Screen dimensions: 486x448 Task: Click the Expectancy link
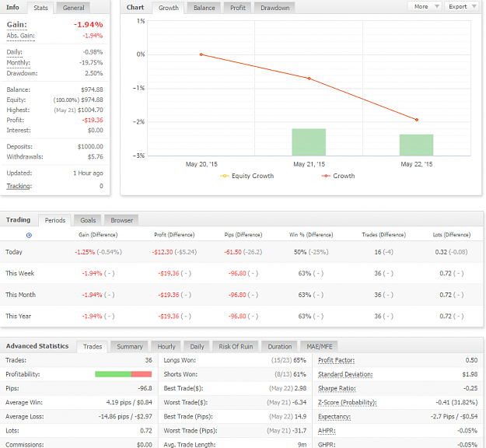tap(334, 417)
